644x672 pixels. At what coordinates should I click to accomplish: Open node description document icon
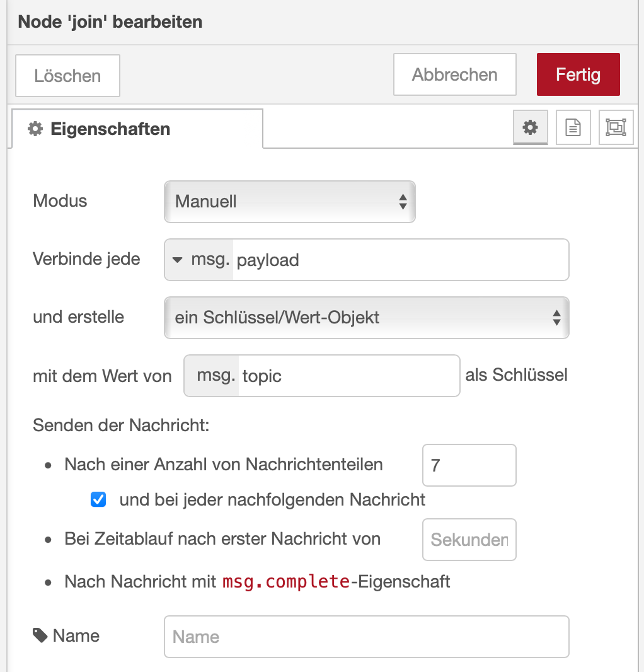coord(573,128)
